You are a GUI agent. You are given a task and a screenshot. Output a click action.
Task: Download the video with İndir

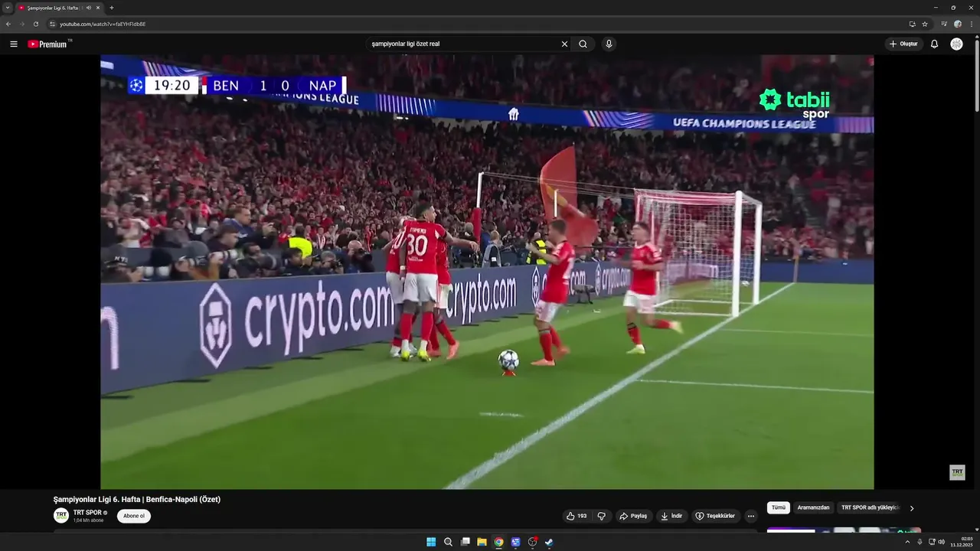point(671,516)
